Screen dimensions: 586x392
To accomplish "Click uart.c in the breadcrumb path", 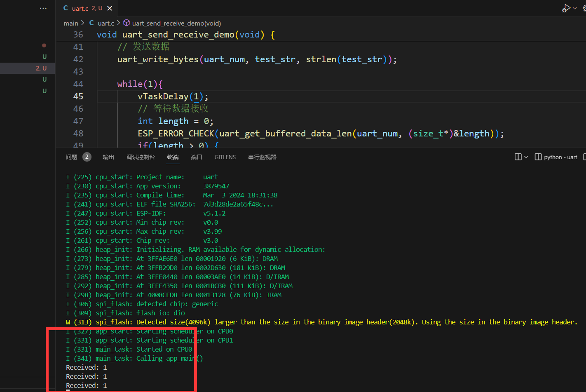I will (105, 23).
